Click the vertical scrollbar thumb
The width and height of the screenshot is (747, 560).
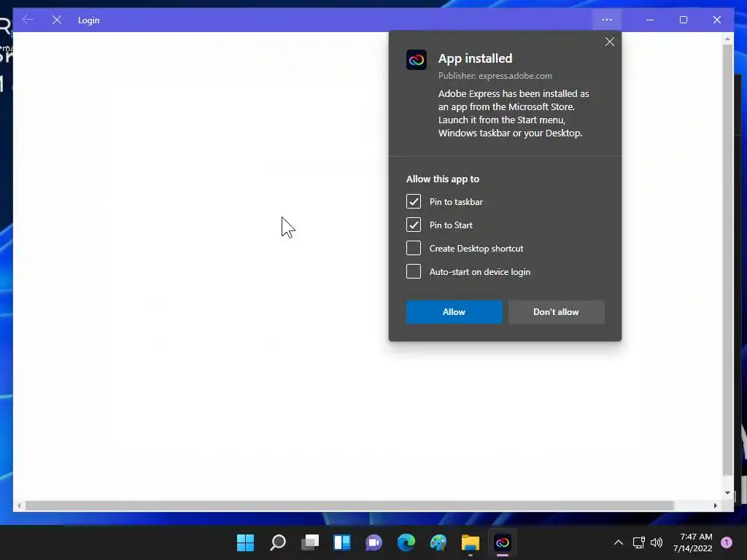[x=727, y=260]
